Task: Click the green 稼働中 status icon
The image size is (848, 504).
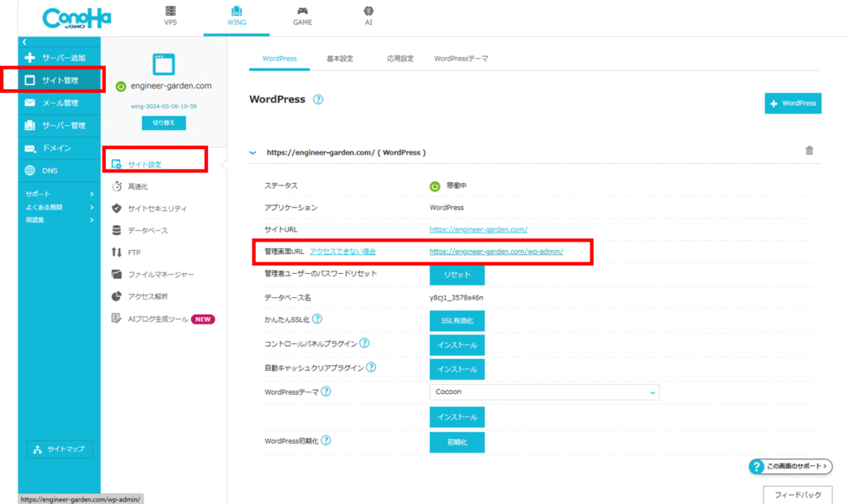Action: (x=435, y=186)
